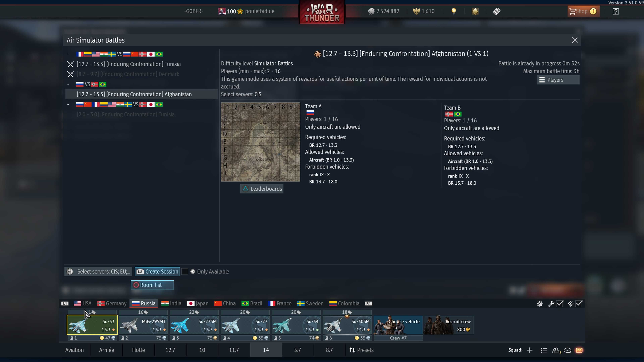Open the Players list button
644x362 pixels.
[x=558, y=80]
